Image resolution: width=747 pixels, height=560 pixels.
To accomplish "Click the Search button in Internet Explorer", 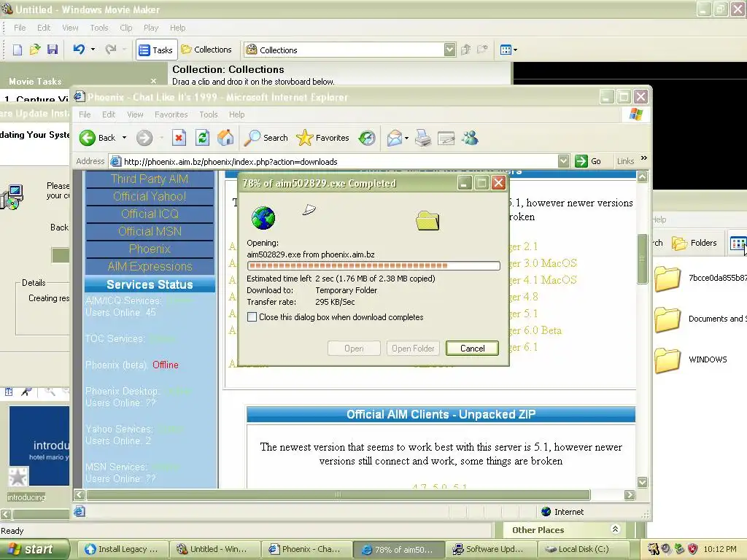I will pyautogui.click(x=266, y=138).
